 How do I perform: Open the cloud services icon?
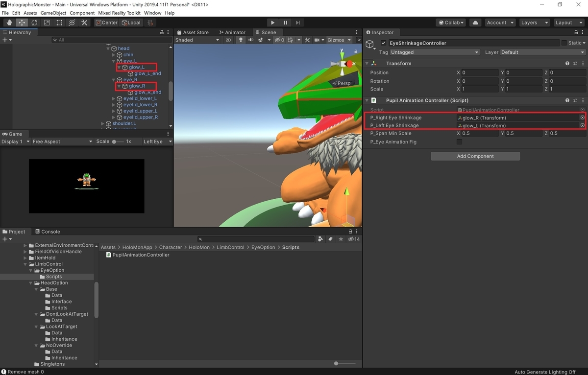(x=475, y=23)
